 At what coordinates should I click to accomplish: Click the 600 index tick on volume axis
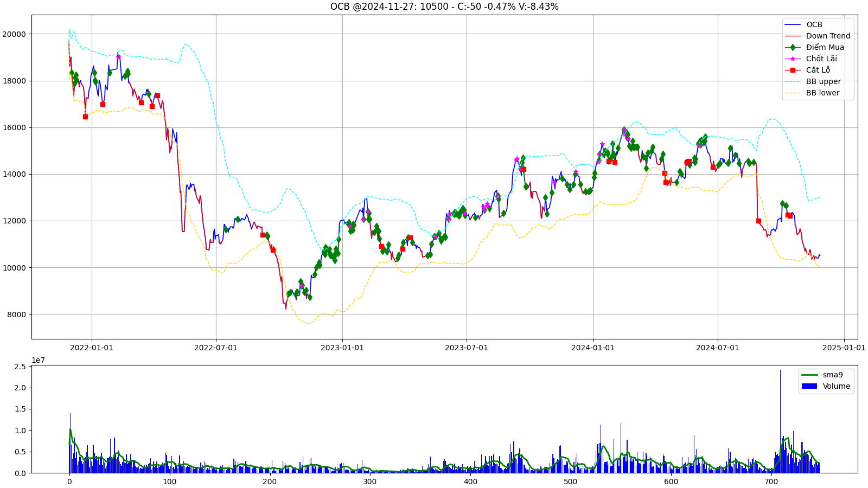coord(671,481)
